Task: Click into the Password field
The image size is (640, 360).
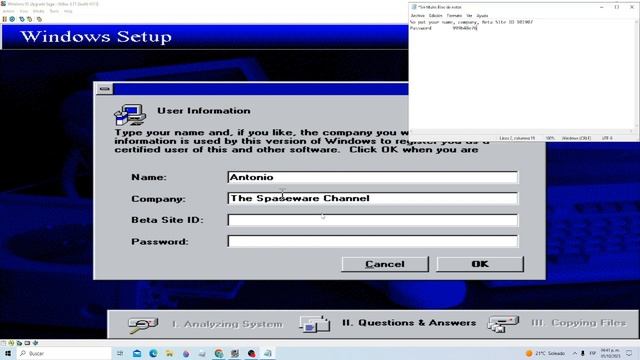Action: pos(373,241)
